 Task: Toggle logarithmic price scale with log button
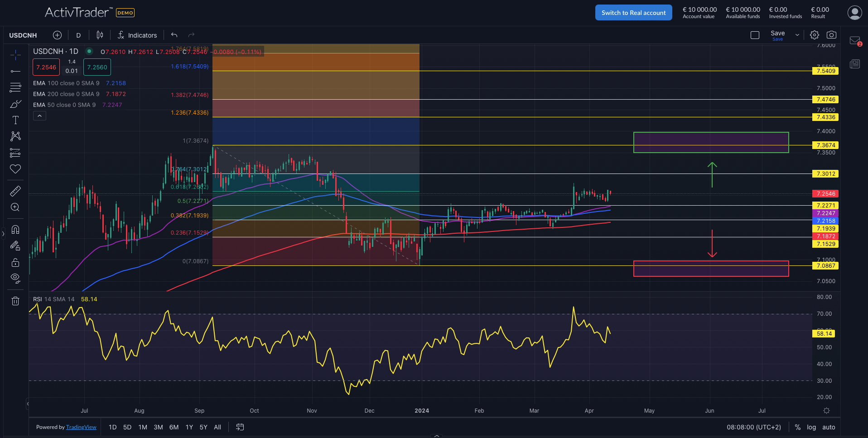[811, 427]
